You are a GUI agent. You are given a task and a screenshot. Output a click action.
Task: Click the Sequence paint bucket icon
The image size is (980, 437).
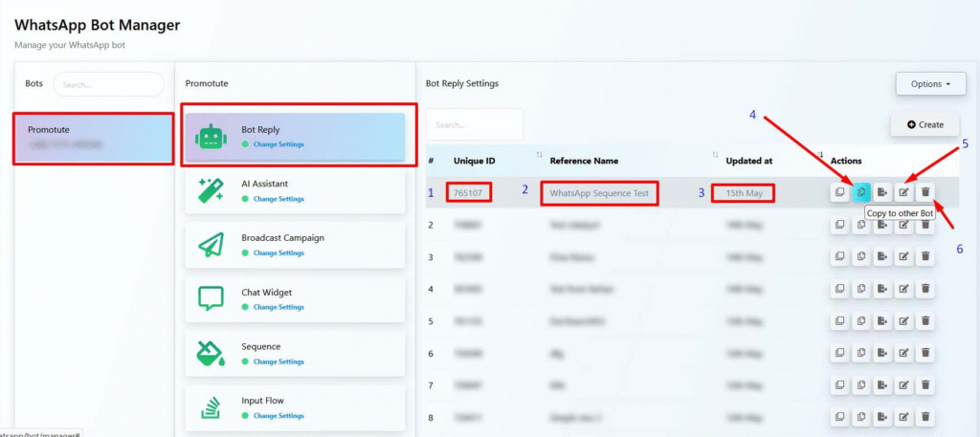(211, 353)
